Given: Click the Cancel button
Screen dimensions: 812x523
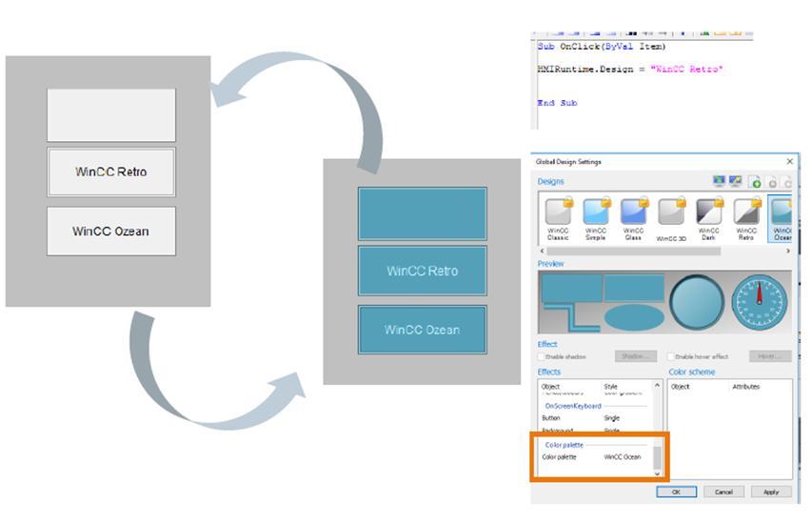Looking at the screenshot, I should [723, 492].
